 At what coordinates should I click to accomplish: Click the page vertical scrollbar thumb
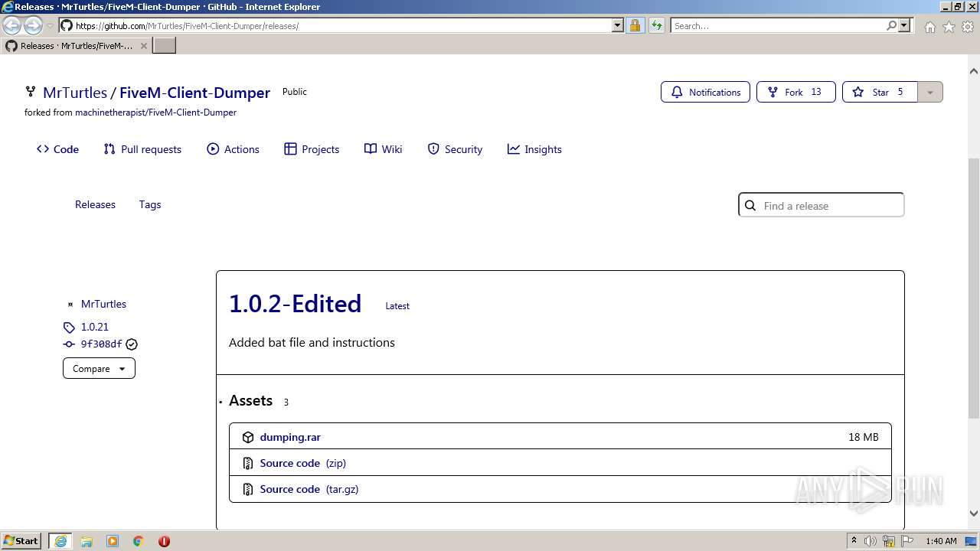[x=974, y=288]
